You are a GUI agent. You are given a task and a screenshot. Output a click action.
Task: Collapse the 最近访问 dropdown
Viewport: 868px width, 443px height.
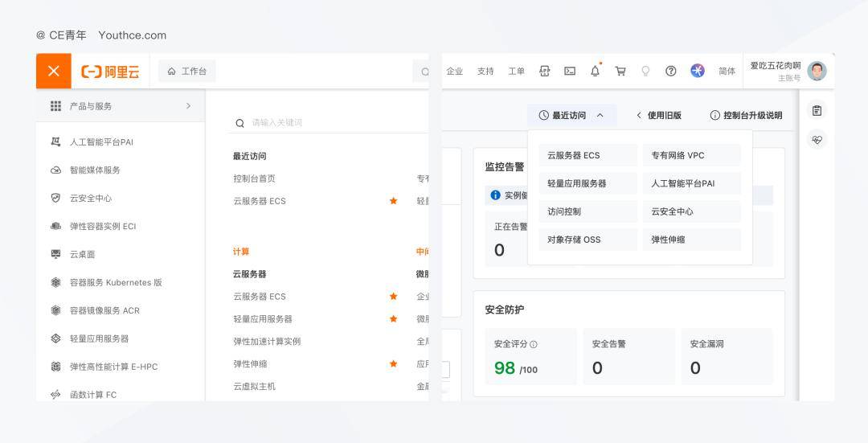[x=571, y=115]
